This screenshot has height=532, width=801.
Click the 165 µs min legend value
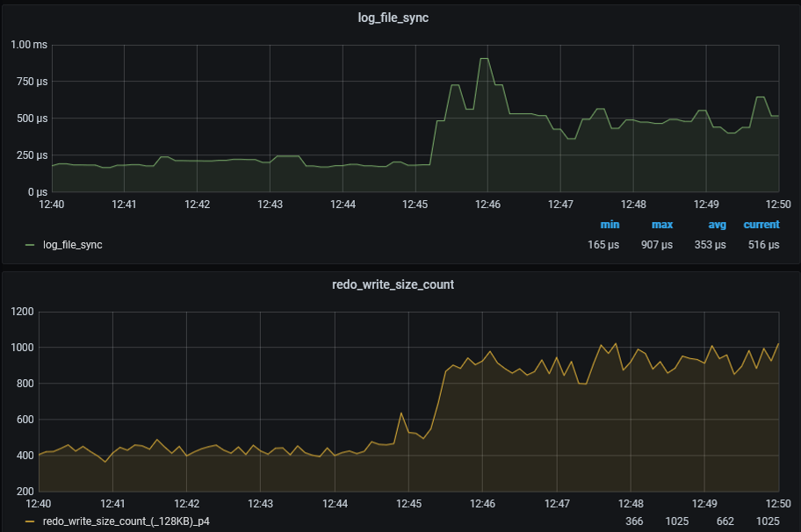tap(603, 245)
